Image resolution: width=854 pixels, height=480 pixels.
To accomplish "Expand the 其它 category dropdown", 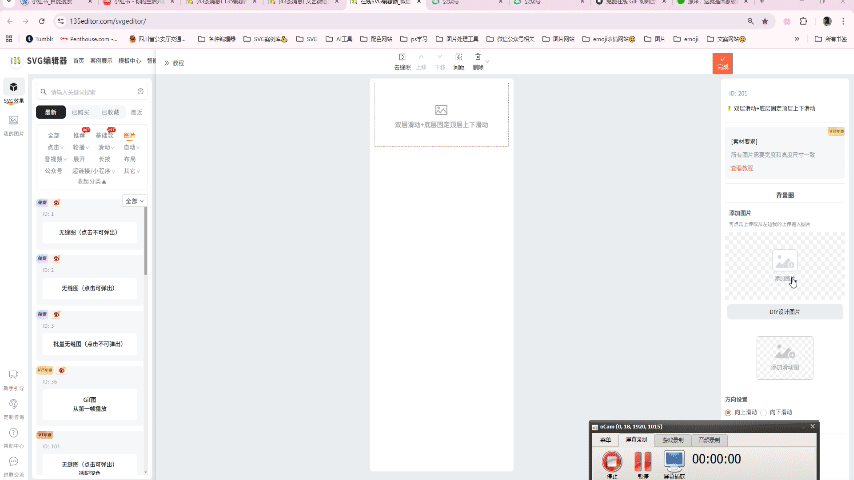I will (x=131, y=171).
